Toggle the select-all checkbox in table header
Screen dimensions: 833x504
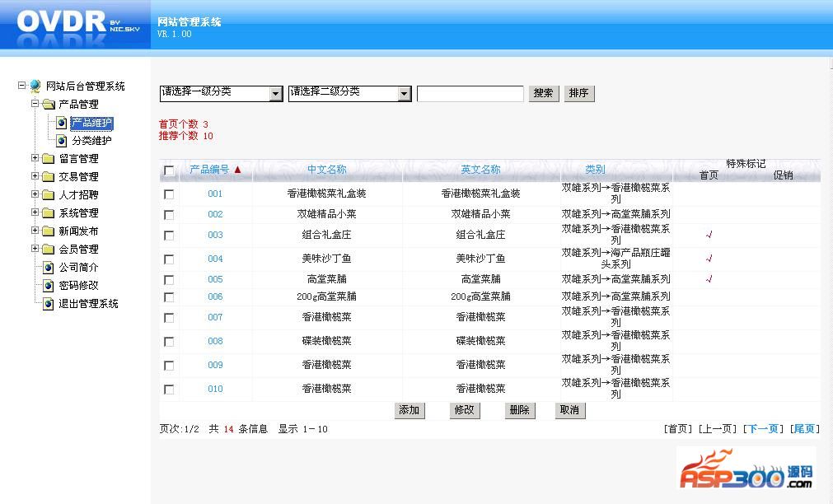point(169,170)
